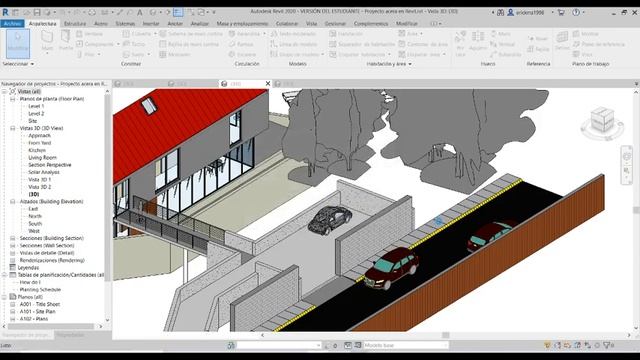The width and height of the screenshot is (640, 360).
Task: Switch to Propiedades panel tab at bottom
Action: (x=70, y=335)
